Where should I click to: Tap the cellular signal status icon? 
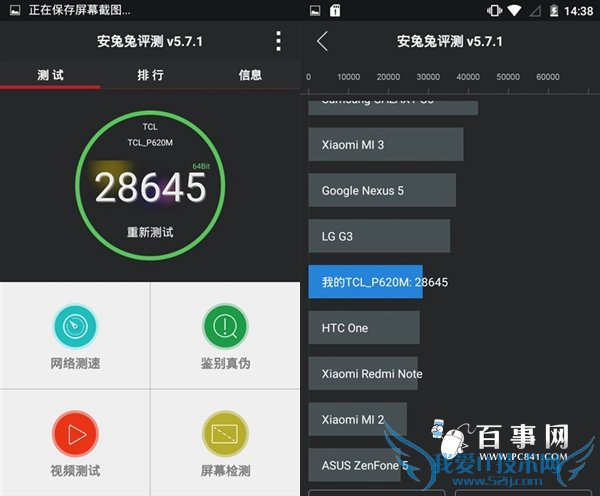pos(535,11)
